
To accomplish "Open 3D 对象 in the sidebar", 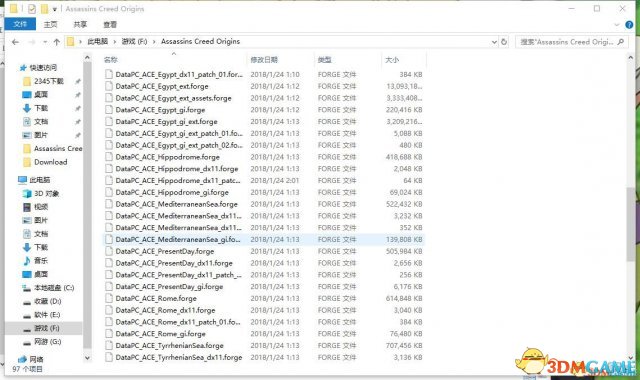I will (47, 193).
